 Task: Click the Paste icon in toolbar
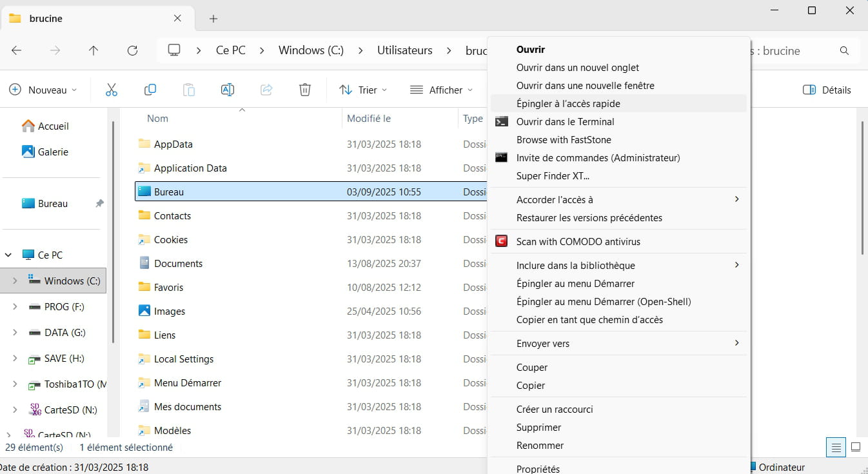189,90
